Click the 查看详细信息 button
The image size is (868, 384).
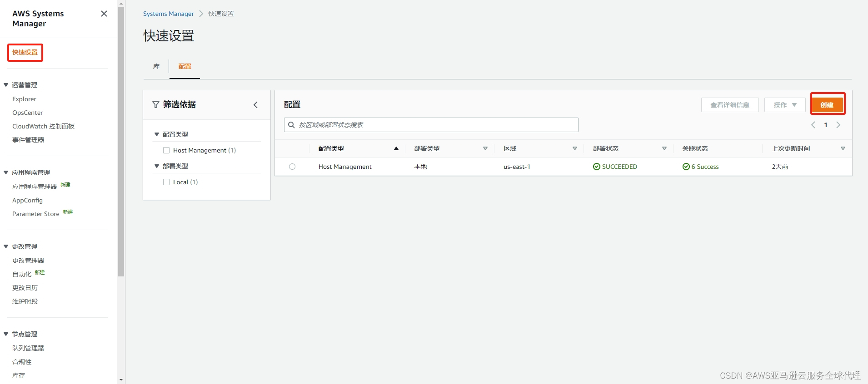click(x=730, y=105)
